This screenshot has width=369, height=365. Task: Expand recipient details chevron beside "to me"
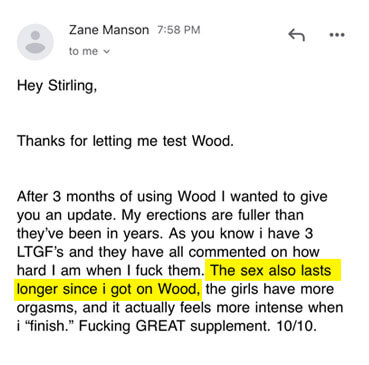[x=106, y=52]
